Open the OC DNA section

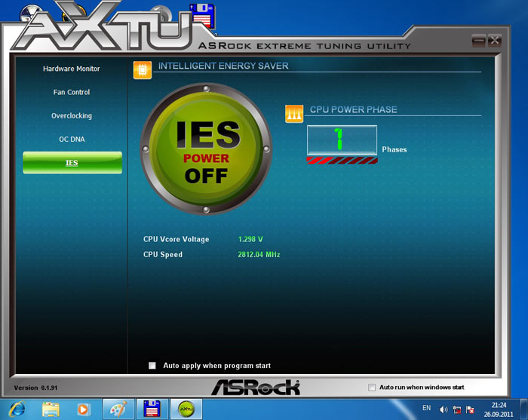(x=72, y=139)
